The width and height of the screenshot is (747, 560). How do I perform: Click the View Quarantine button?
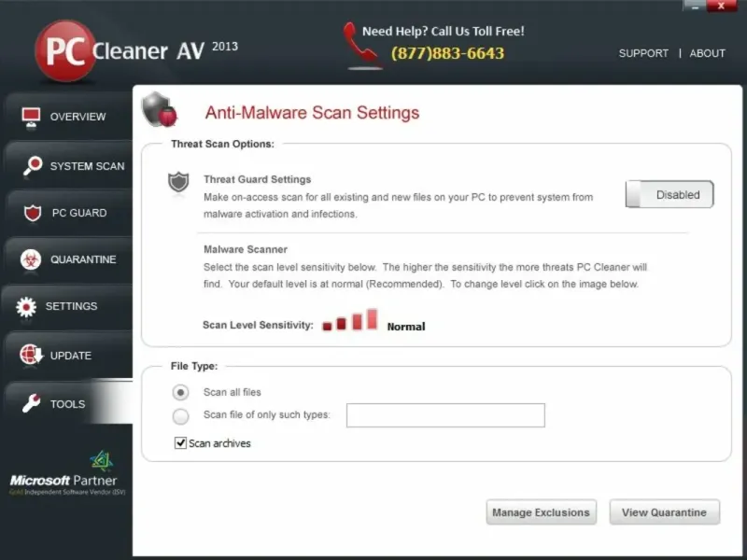coord(665,512)
